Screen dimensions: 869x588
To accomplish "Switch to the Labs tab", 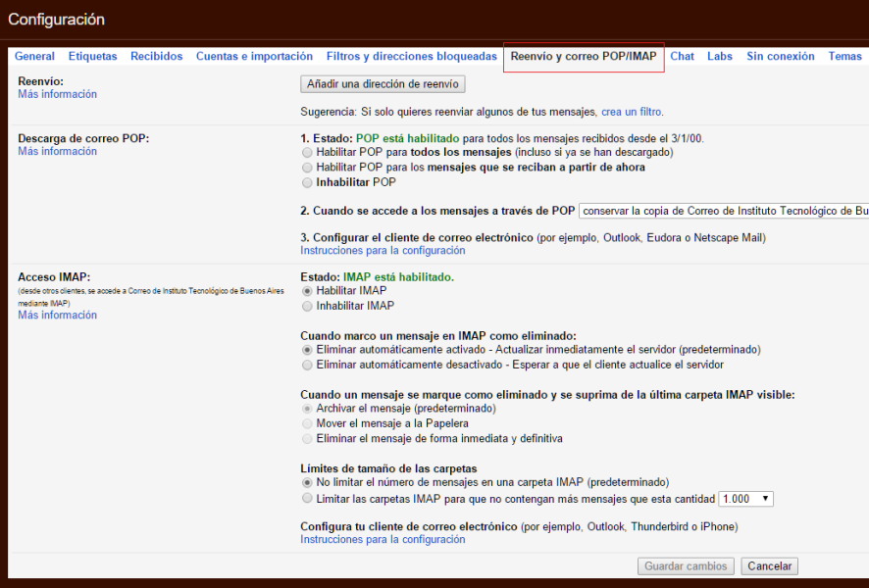I will (720, 57).
